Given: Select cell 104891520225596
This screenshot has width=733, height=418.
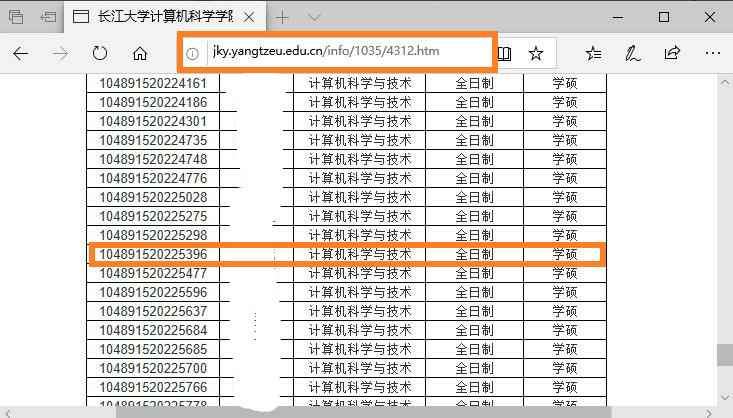Looking at the screenshot, I should (153, 292).
